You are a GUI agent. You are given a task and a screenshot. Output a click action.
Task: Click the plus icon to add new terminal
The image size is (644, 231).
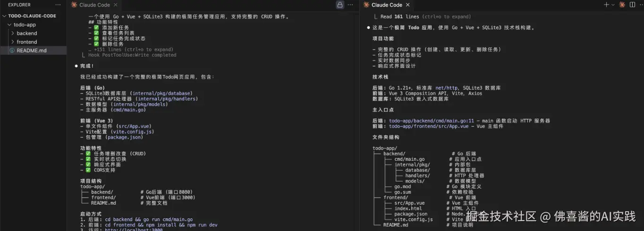click(606, 5)
